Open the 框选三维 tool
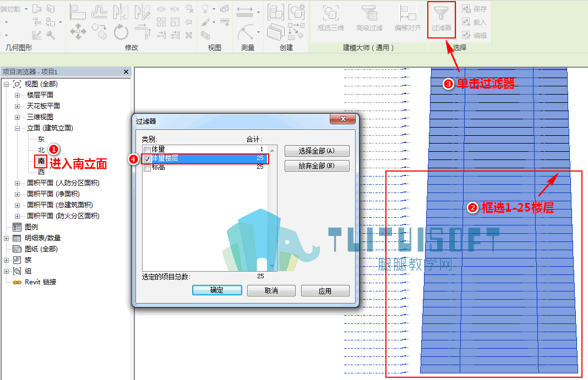Screen dimensions: 588x380 (331, 18)
